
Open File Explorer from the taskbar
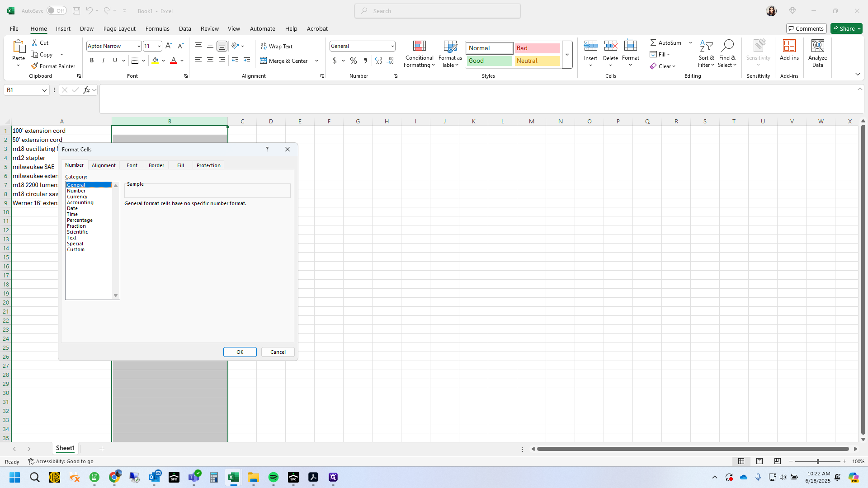click(254, 477)
